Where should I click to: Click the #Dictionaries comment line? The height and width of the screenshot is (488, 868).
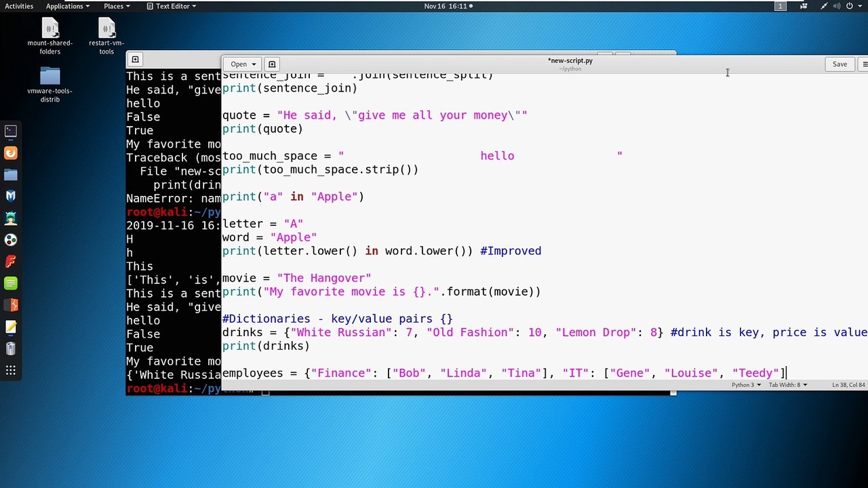pyautogui.click(x=337, y=319)
